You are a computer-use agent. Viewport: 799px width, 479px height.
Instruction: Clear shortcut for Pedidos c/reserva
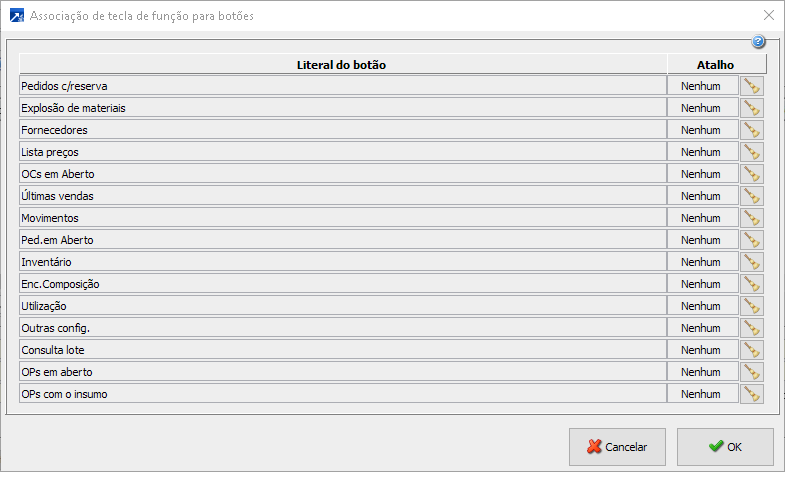point(752,86)
